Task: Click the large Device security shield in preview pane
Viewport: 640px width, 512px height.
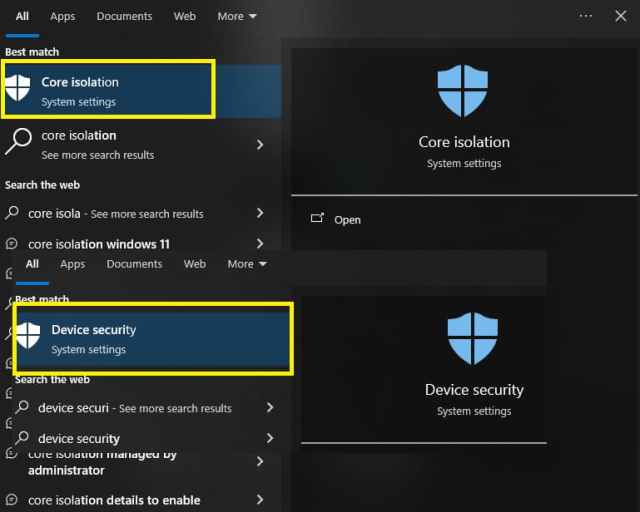Action: (473, 338)
